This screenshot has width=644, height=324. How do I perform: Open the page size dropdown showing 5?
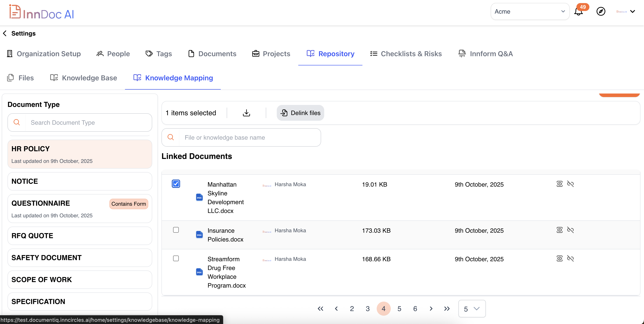point(472,309)
